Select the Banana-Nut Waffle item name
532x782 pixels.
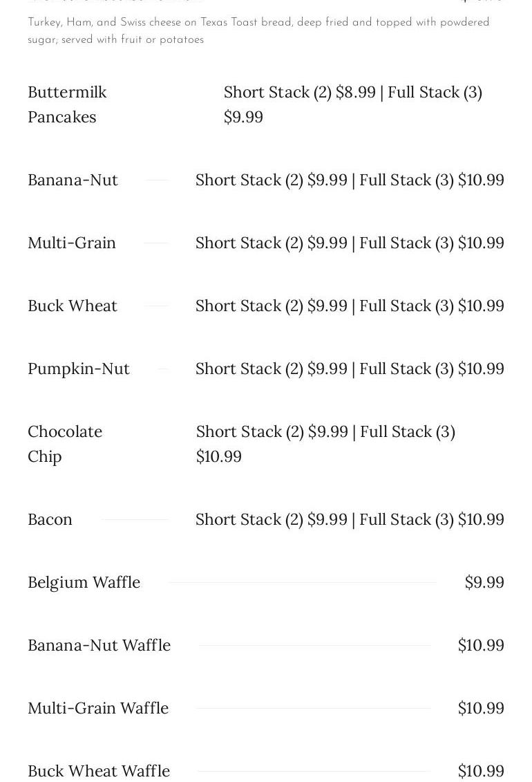click(99, 645)
